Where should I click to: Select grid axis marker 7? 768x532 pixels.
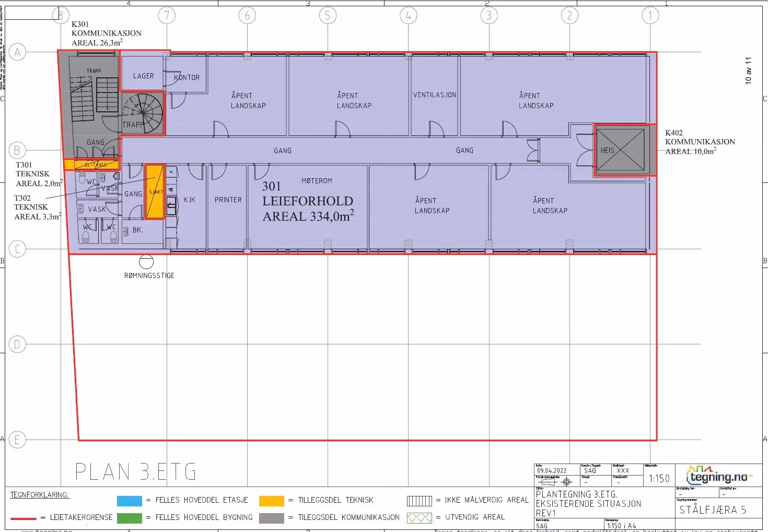tap(167, 15)
